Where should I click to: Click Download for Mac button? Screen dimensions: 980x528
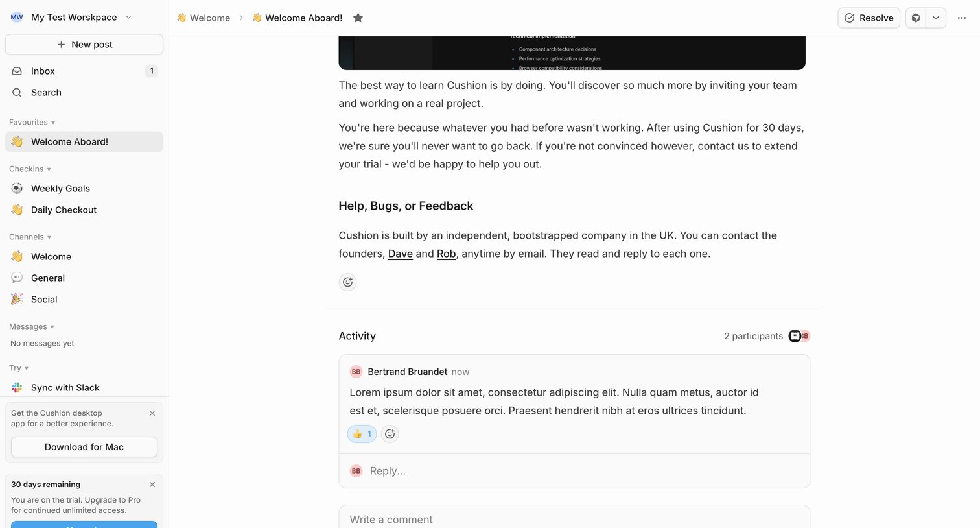(84, 447)
